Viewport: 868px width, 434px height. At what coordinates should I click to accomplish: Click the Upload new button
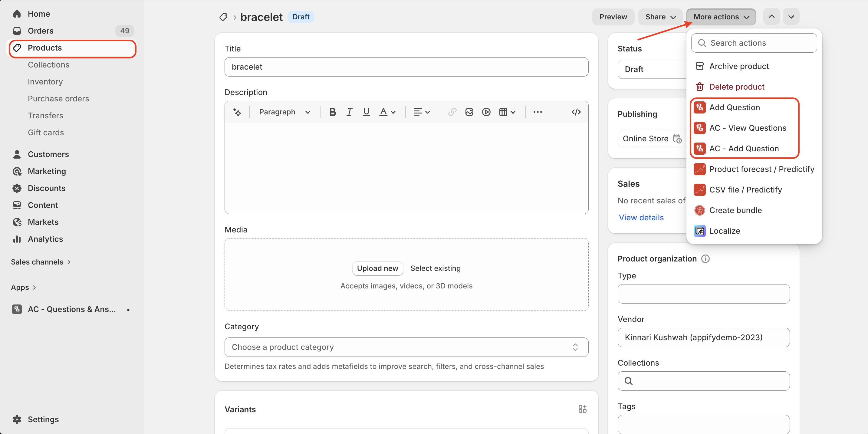(x=377, y=268)
